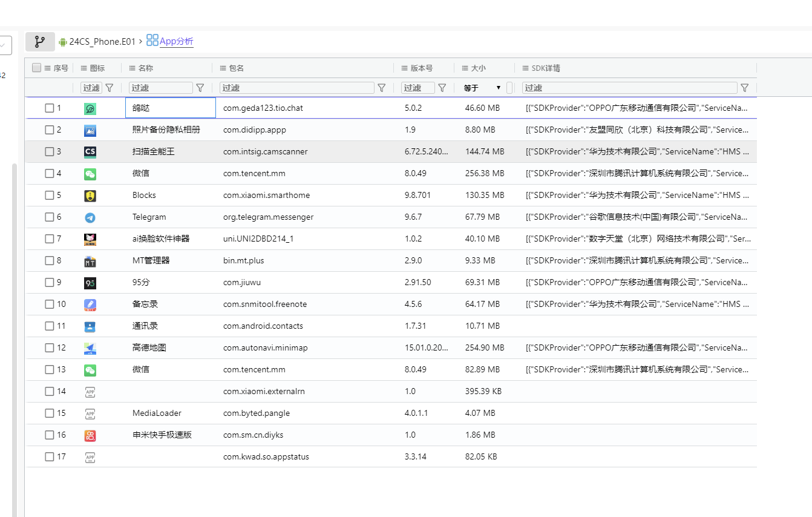Click the ai换脸软件神器 app icon
Screen dimensions: 812x517
coord(90,239)
